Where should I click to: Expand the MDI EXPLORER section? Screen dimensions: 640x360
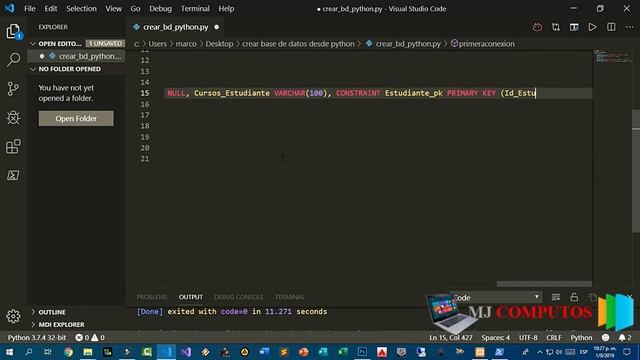(x=61, y=324)
